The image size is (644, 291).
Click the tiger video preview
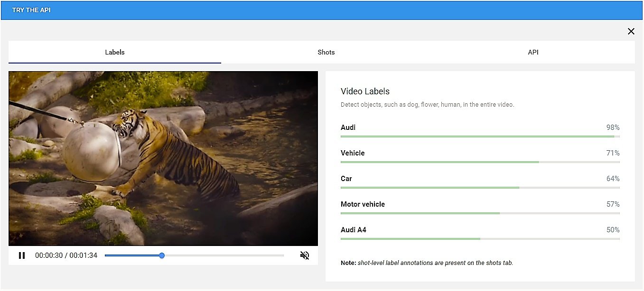click(x=163, y=158)
